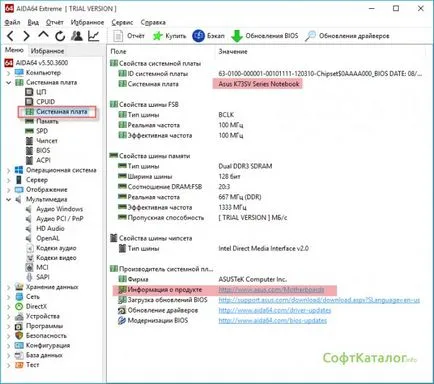
Task: Open the user management icon in toolbar
Action: pyautogui.click(x=77, y=36)
